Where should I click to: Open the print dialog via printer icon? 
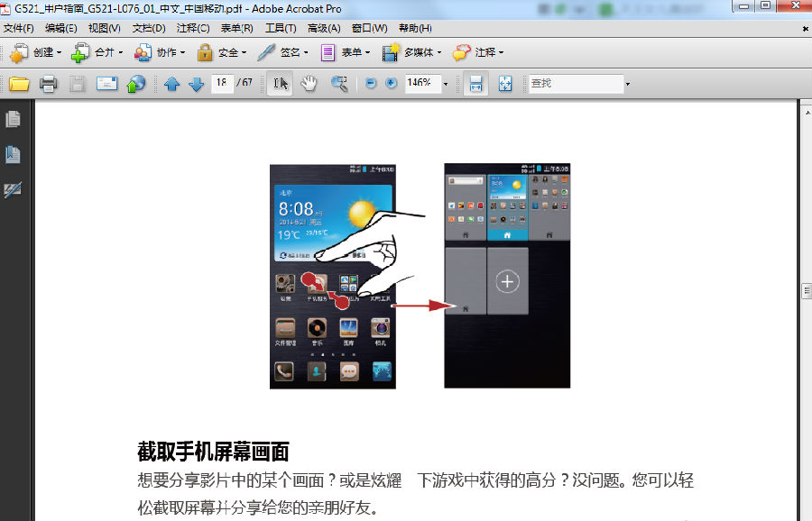pos(47,83)
